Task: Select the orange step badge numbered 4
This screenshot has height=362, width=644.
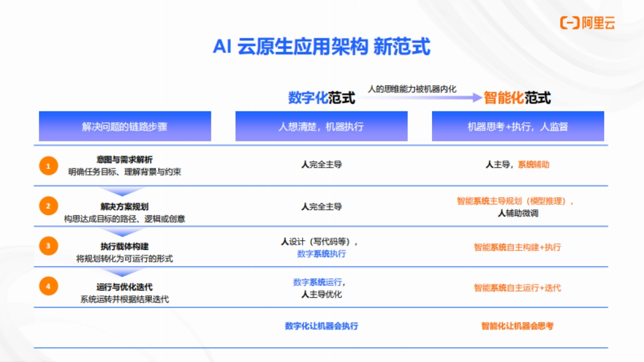Action: [x=48, y=286]
